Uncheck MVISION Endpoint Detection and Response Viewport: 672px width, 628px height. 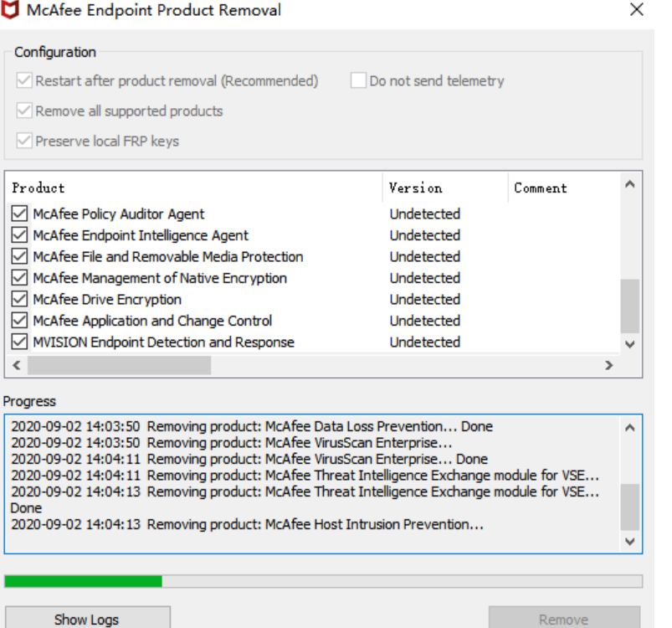[x=19, y=342]
